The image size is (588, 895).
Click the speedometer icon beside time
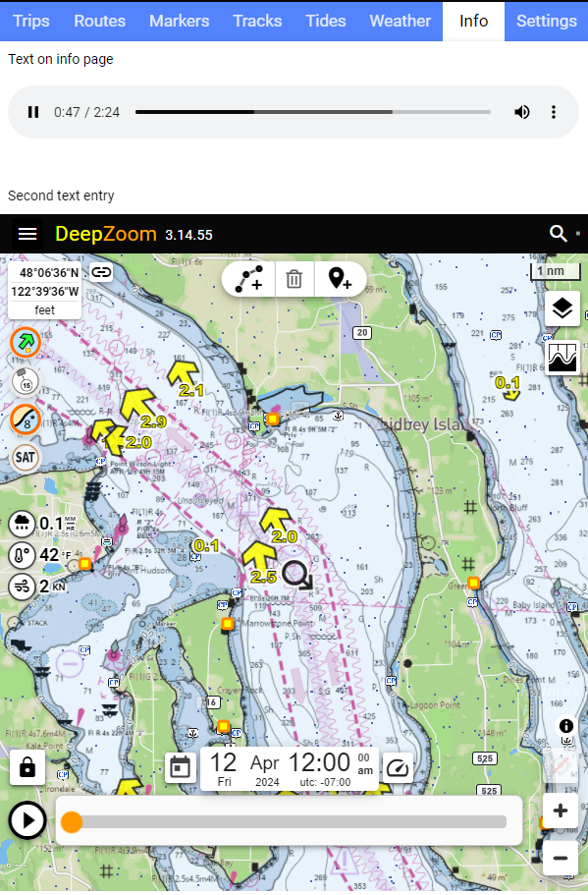pos(398,768)
